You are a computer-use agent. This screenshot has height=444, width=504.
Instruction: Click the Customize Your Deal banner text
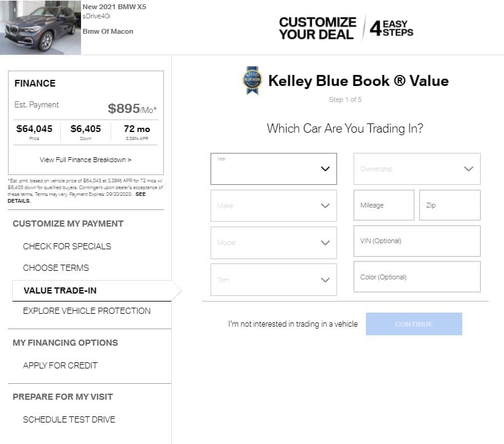(x=317, y=28)
